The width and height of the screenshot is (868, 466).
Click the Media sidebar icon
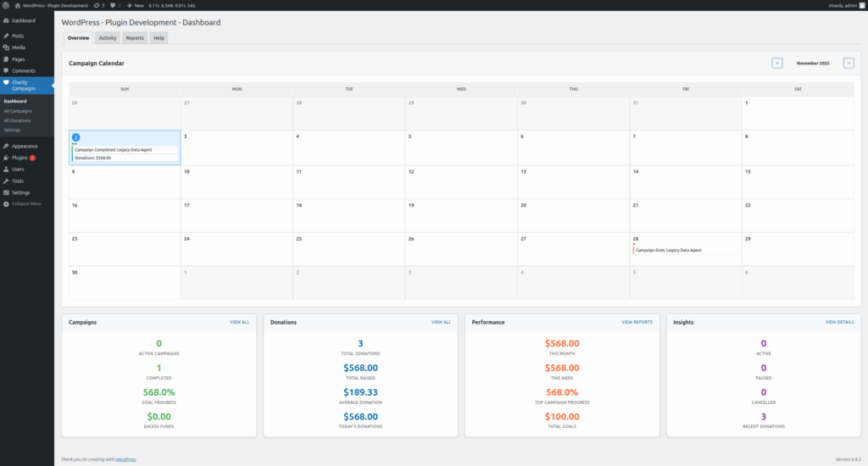pos(6,47)
